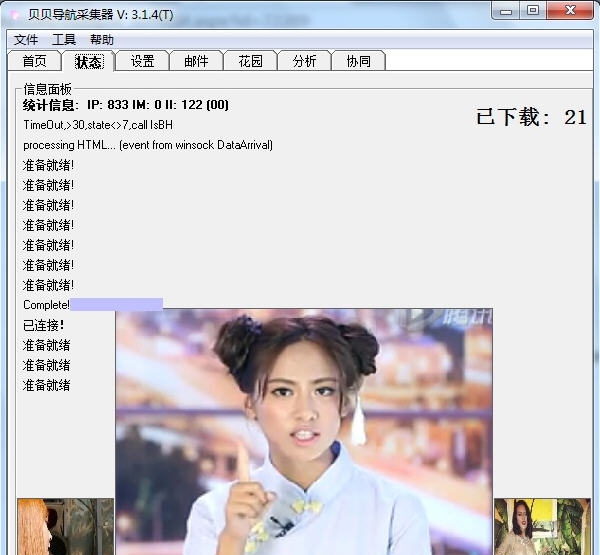The image size is (600, 555).
Task: Click the app icon in the title bar
Action: pos(15,12)
